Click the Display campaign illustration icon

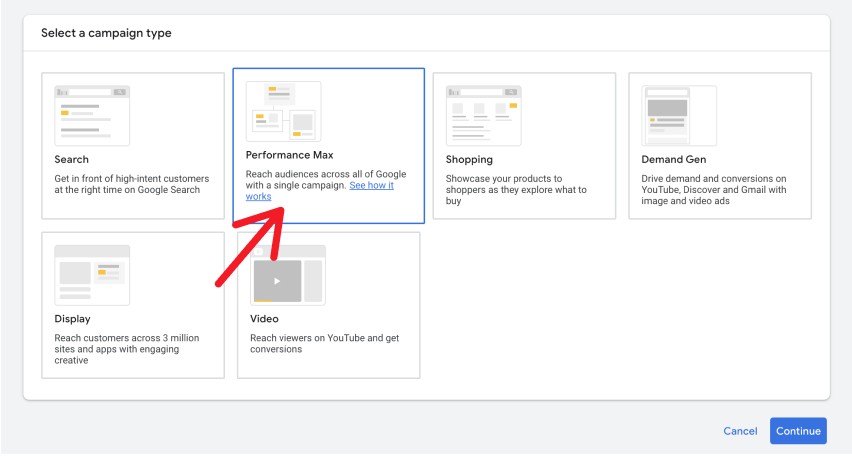tap(92, 273)
